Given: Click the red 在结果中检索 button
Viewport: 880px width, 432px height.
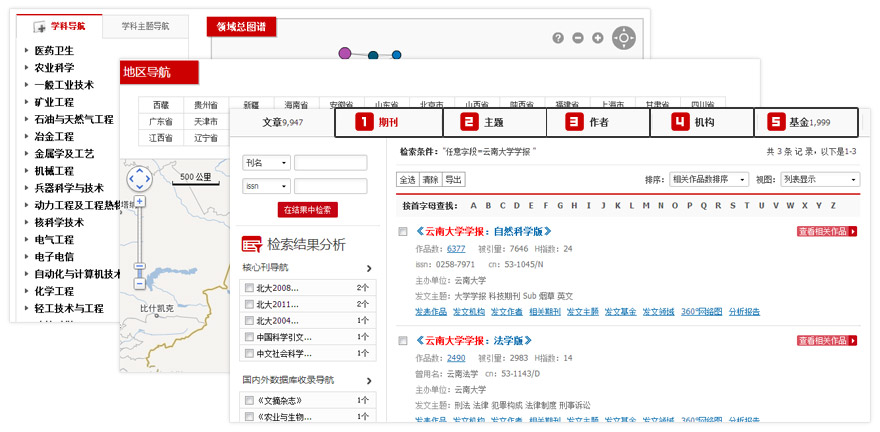Looking at the screenshot, I should tap(308, 209).
